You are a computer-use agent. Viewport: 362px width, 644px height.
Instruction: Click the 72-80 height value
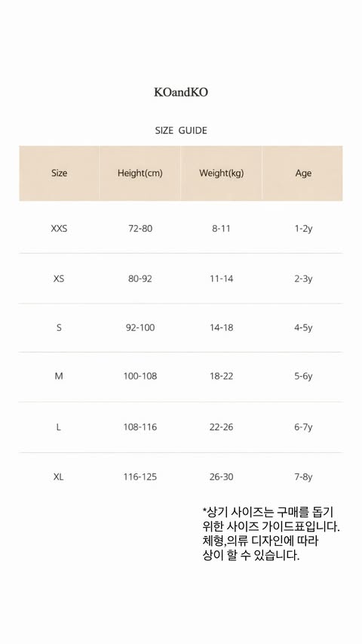(140, 228)
